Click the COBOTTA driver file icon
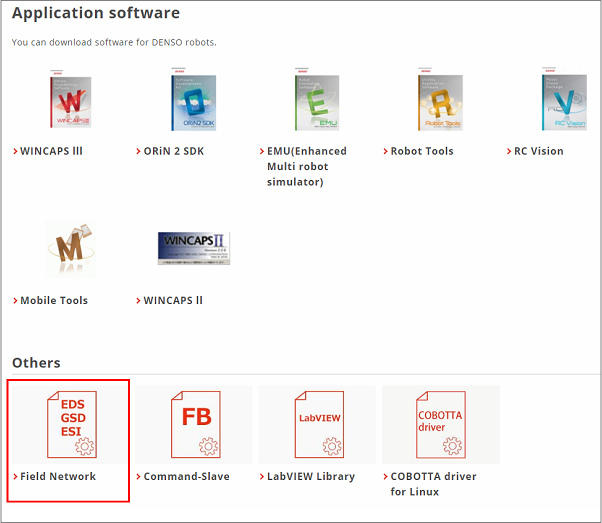The height and width of the screenshot is (523, 602). (440, 424)
